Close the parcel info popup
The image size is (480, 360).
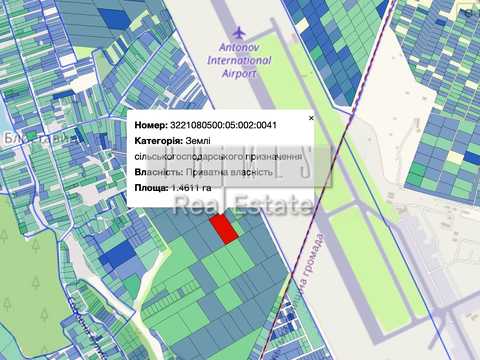click(311, 118)
